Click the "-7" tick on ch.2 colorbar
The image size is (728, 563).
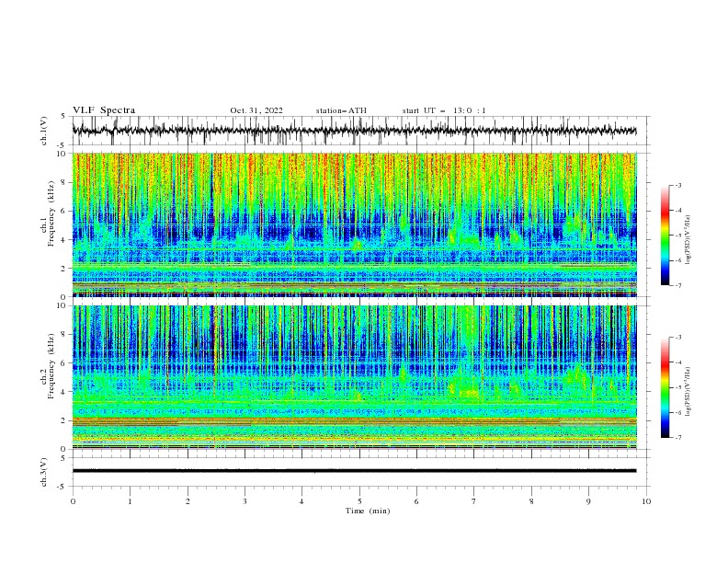[678, 438]
